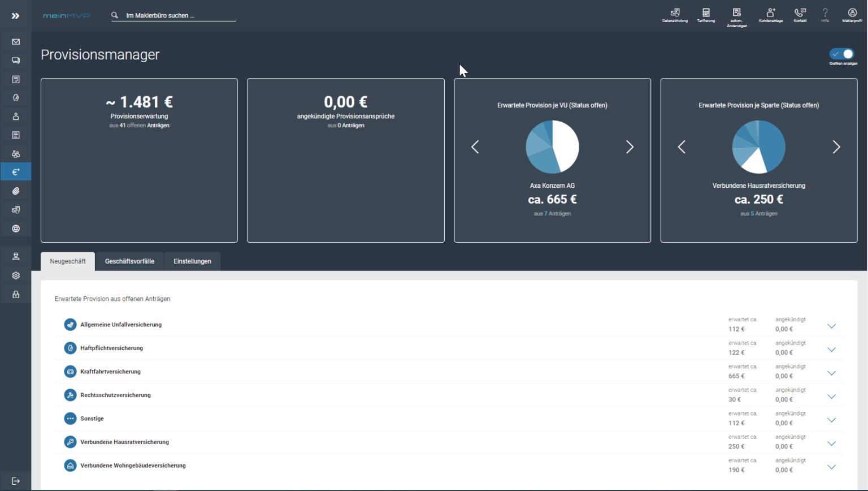Open the globe icon in the left sidebar
This screenshot has width=868, height=491.
click(x=15, y=228)
